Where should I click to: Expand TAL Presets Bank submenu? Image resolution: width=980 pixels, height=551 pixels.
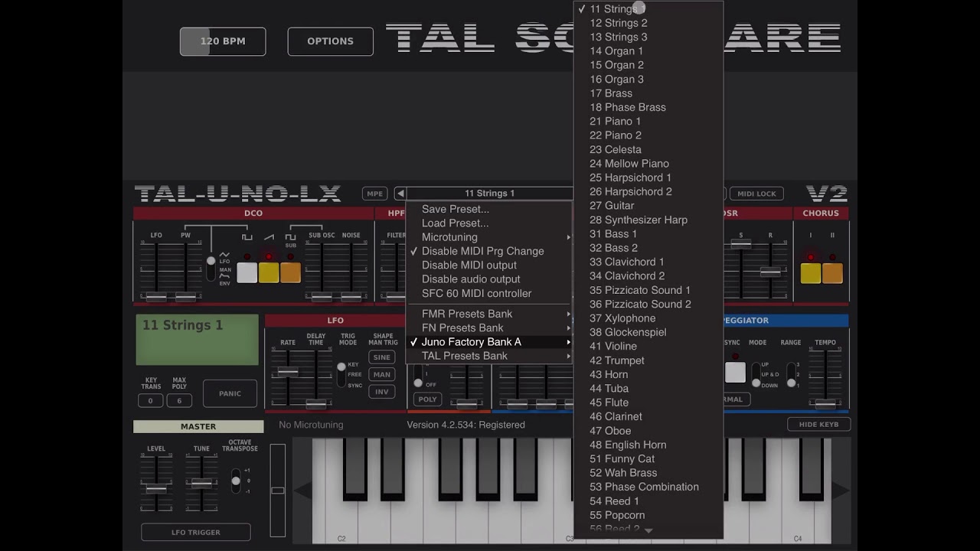tap(488, 356)
